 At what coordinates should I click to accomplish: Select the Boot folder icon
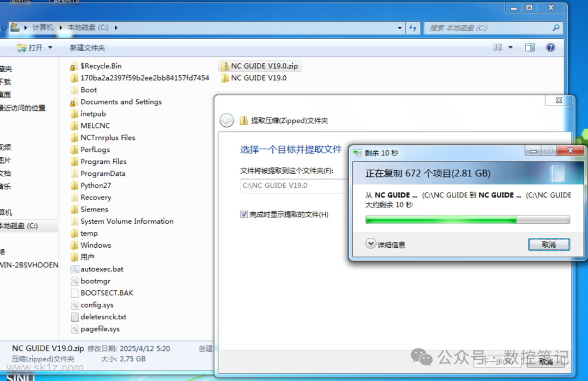point(74,90)
